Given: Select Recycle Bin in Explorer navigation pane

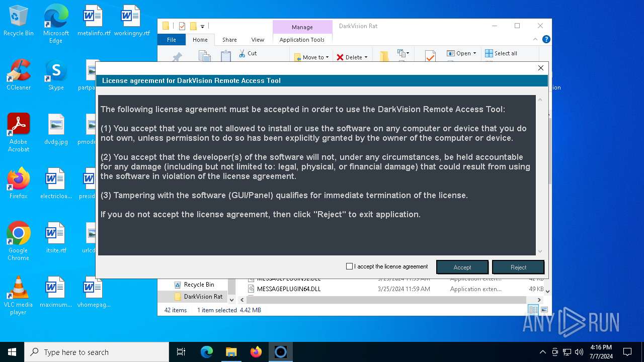Looking at the screenshot, I should point(198,285).
